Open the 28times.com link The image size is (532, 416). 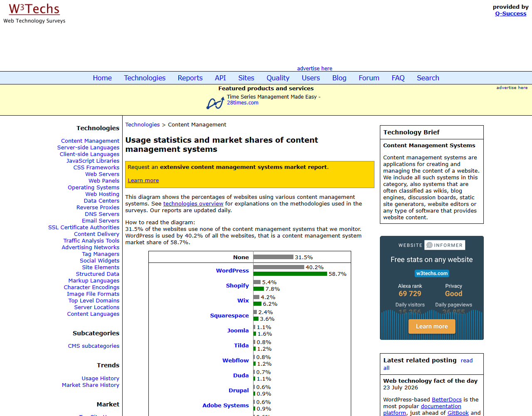243,103
